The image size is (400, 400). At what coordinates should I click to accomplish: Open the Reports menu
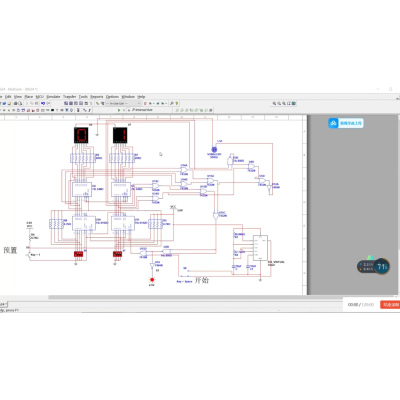point(97,97)
